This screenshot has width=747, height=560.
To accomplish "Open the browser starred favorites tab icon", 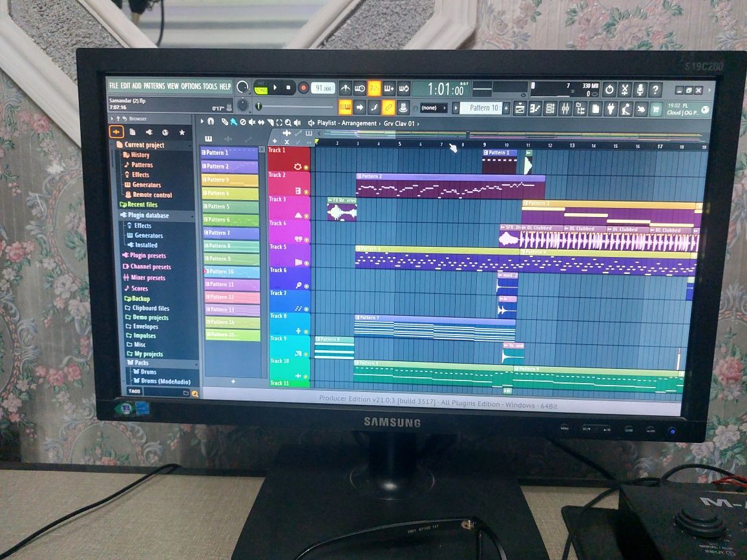I will [x=182, y=132].
